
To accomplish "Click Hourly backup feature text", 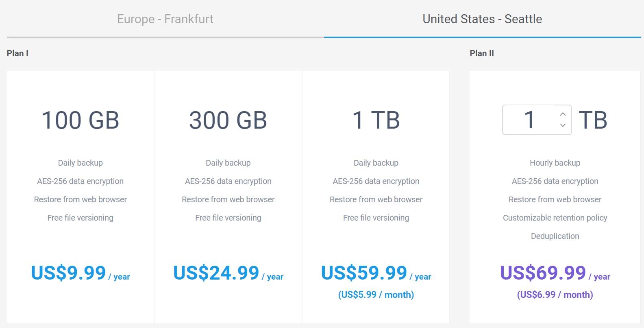I will pyautogui.click(x=555, y=162).
